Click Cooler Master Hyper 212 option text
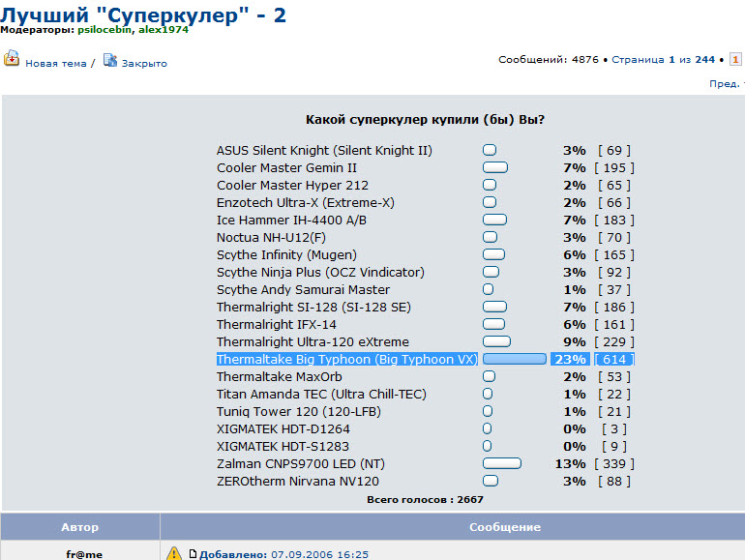 coord(292,186)
